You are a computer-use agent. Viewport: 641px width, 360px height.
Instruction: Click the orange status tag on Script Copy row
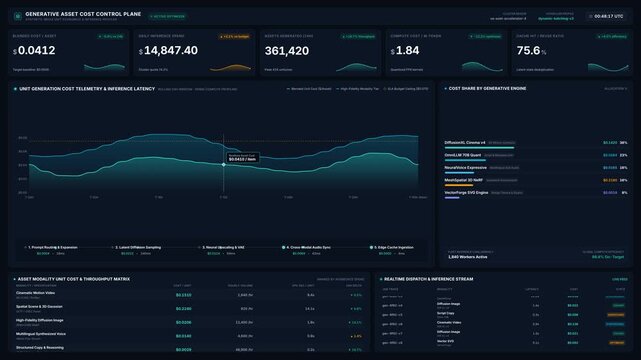[616, 315]
